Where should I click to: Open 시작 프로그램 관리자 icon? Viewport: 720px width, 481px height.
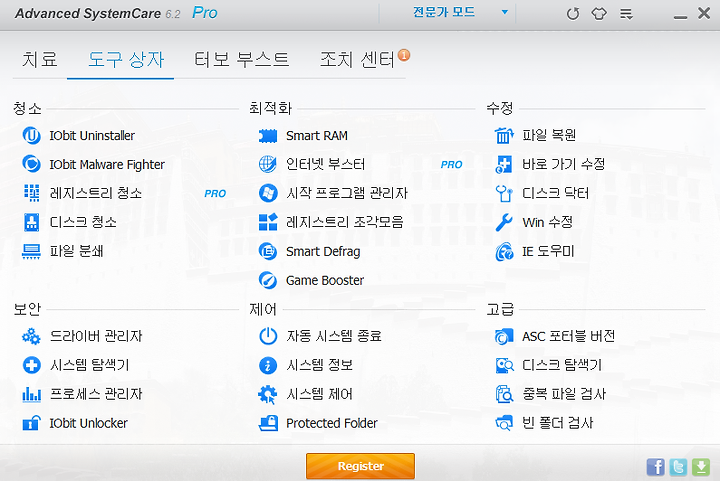pyautogui.click(x=268, y=193)
